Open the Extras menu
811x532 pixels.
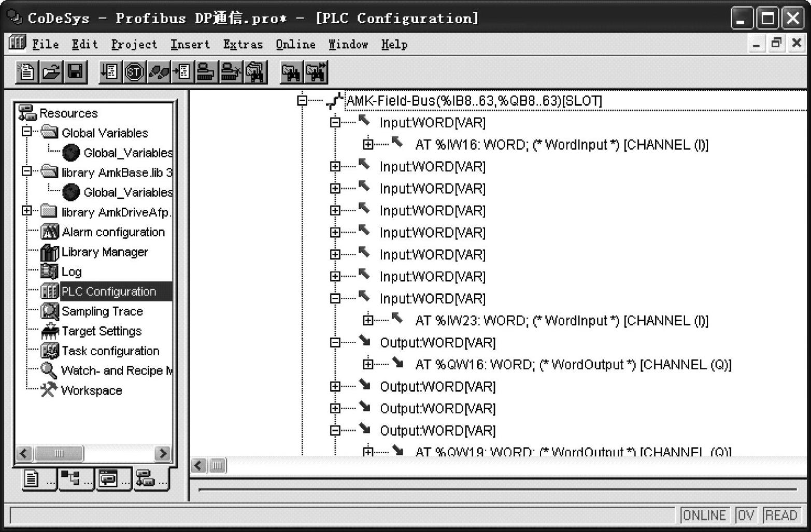pyautogui.click(x=243, y=45)
